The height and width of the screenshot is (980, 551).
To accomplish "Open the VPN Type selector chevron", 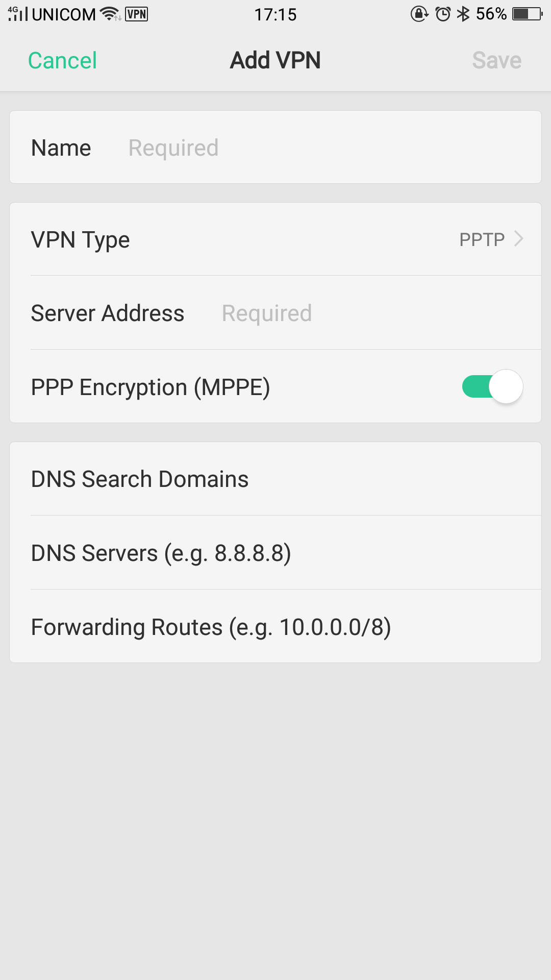I will (x=519, y=239).
